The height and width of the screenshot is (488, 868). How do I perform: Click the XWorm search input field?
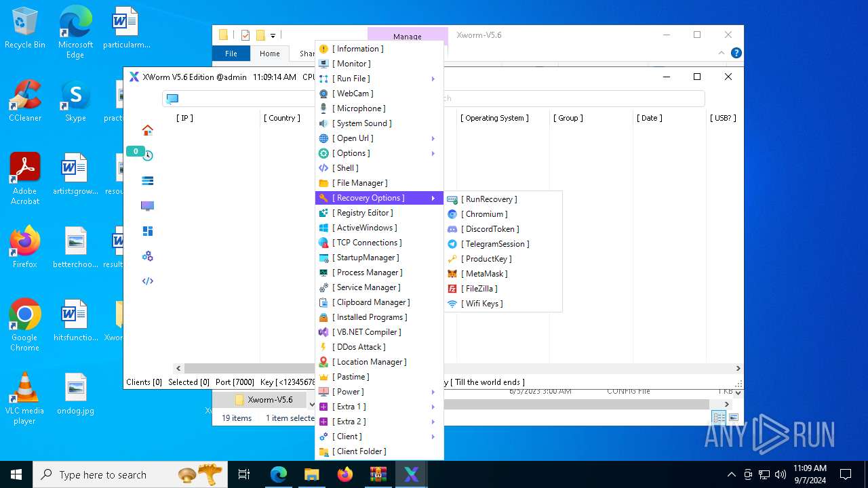coord(434,98)
